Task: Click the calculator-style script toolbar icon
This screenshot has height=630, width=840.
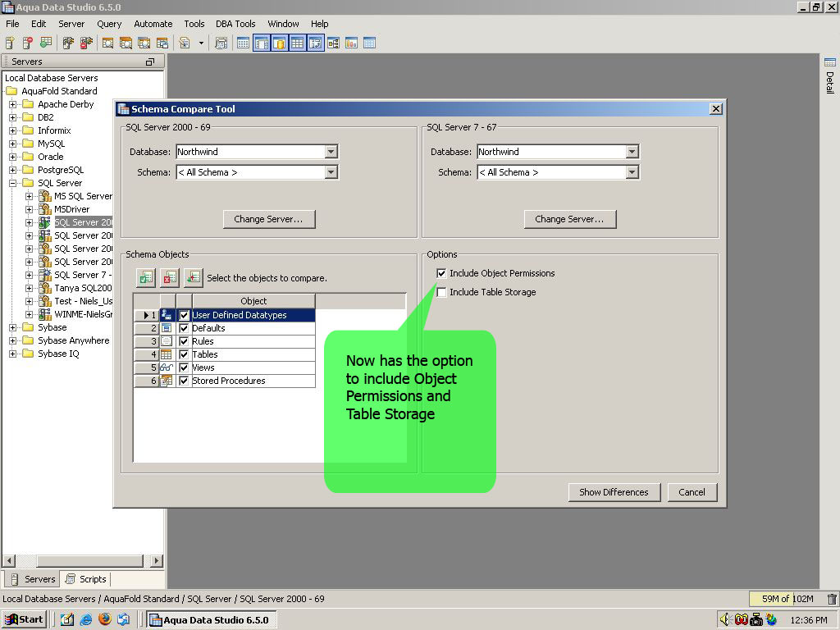Action: tap(221, 43)
